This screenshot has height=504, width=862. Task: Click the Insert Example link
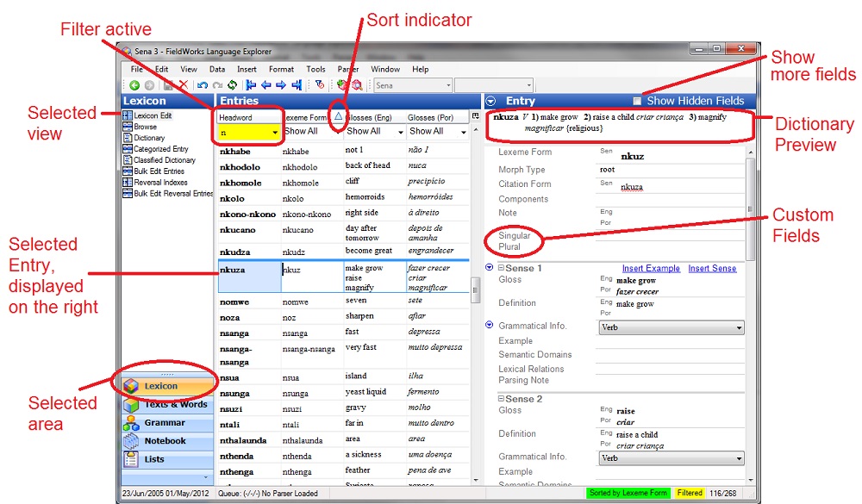click(x=651, y=268)
